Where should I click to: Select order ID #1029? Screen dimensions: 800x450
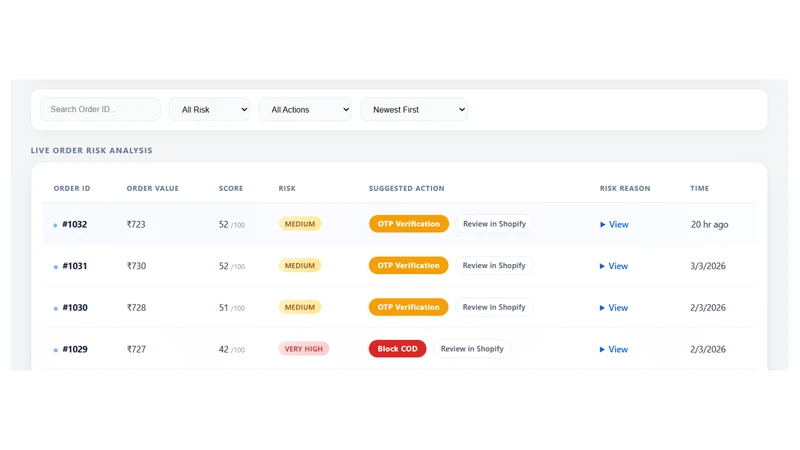click(x=74, y=349)
